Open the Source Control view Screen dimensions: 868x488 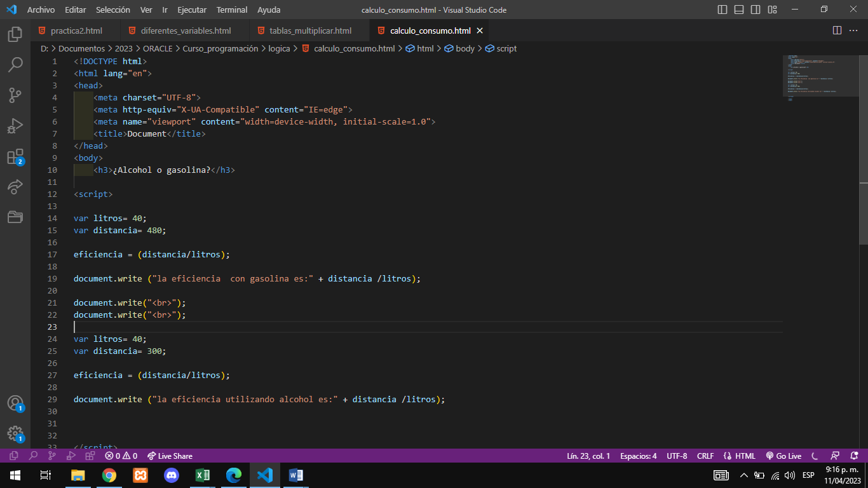point(15,95)
